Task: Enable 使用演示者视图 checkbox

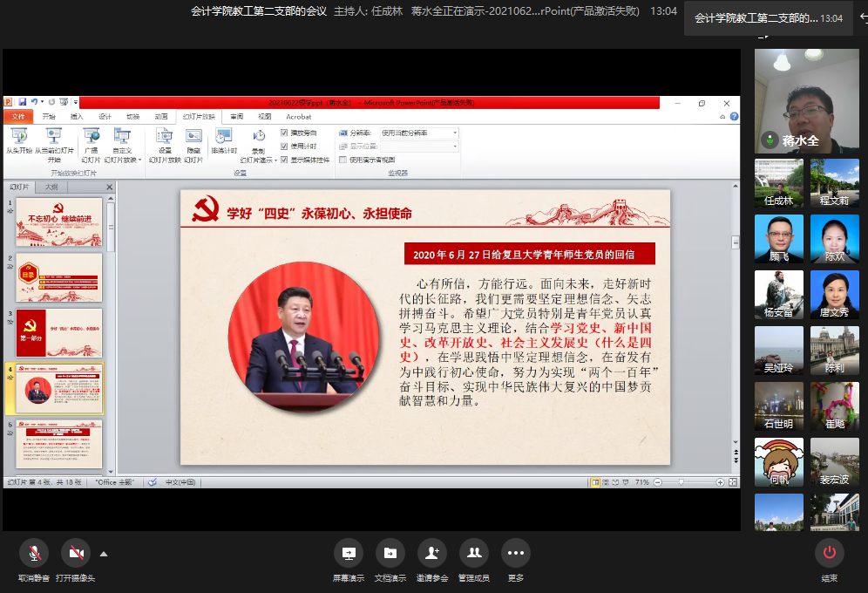Action: (343, 160)
